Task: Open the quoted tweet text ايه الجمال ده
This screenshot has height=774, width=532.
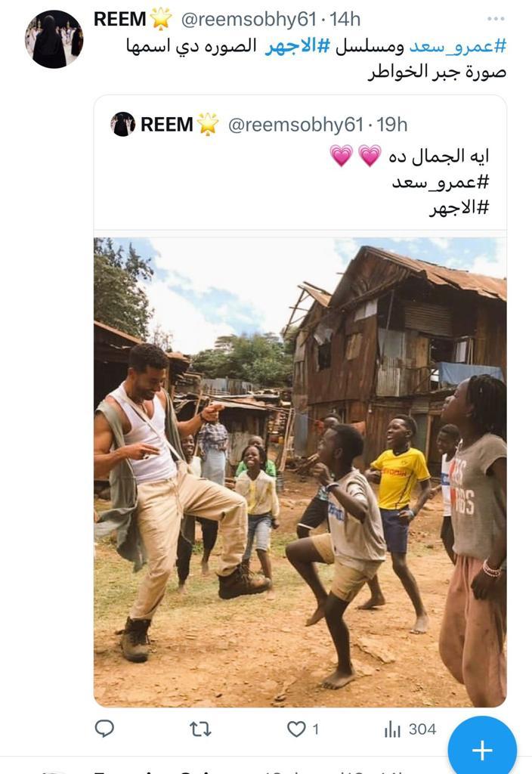Action: pyautogui.click(x=438, y=156)
